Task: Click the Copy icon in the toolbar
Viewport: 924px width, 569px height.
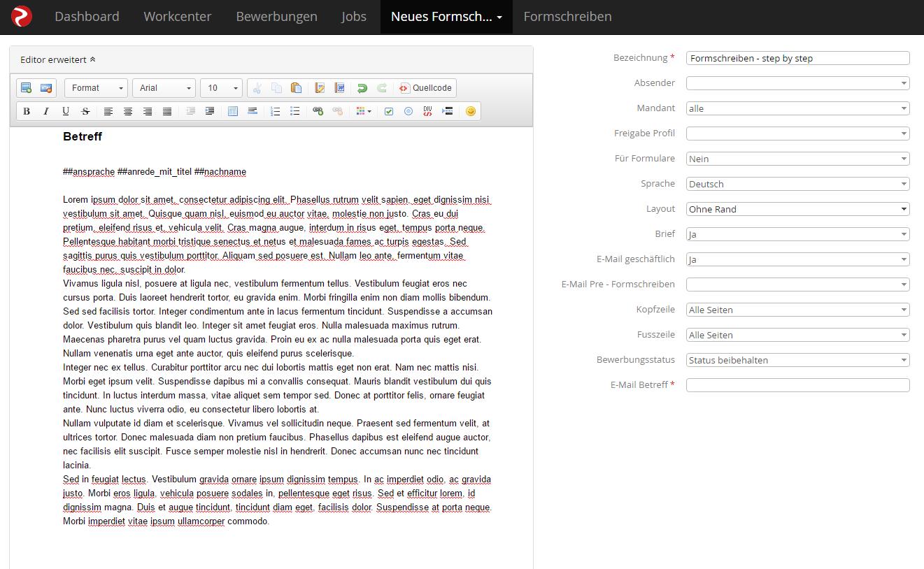Action: tap(276, 88)
